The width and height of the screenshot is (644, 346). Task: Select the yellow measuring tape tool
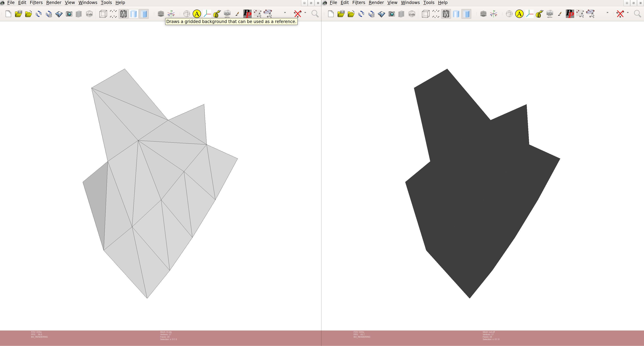tap(217, 14)
